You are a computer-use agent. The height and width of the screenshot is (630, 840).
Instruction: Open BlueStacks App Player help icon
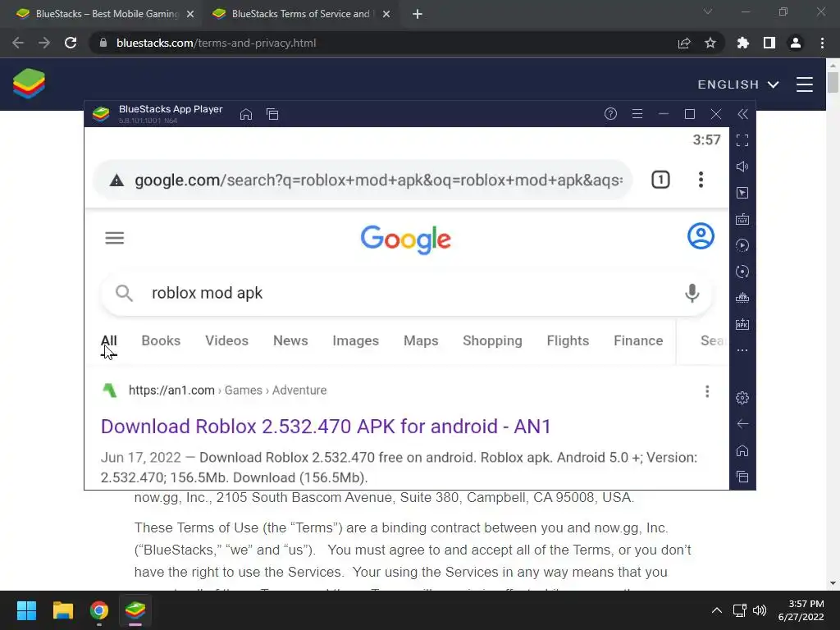point(610,113)
